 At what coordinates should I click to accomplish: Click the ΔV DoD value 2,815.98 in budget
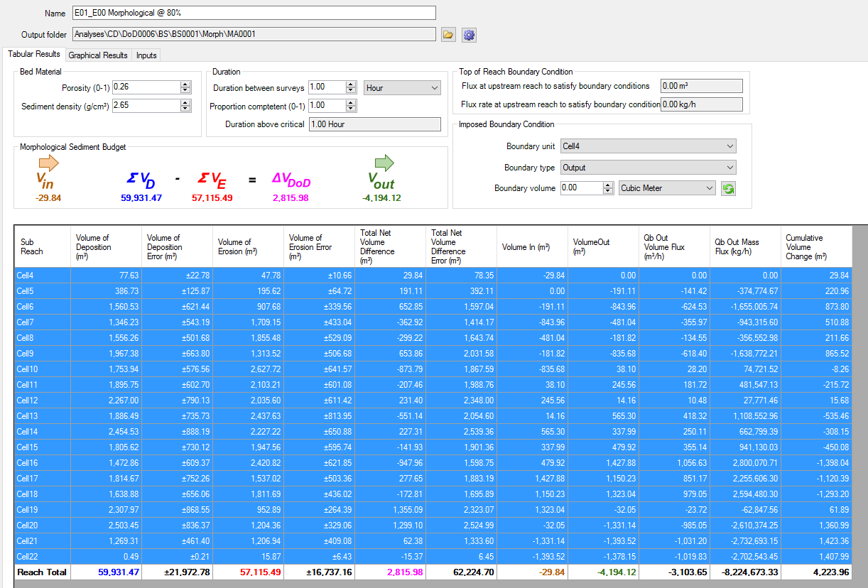(x=291, y=198)
